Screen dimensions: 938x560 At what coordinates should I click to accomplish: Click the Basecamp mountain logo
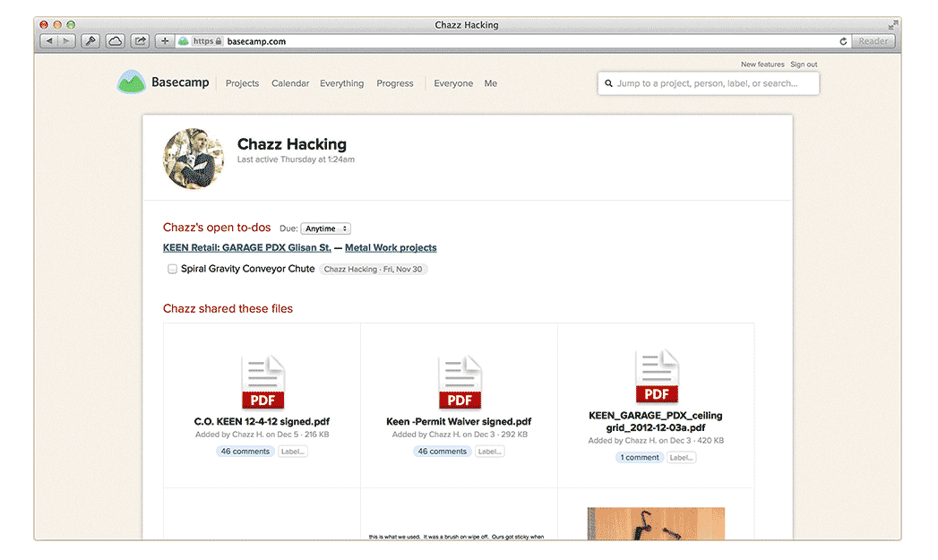tap(131, 82)
